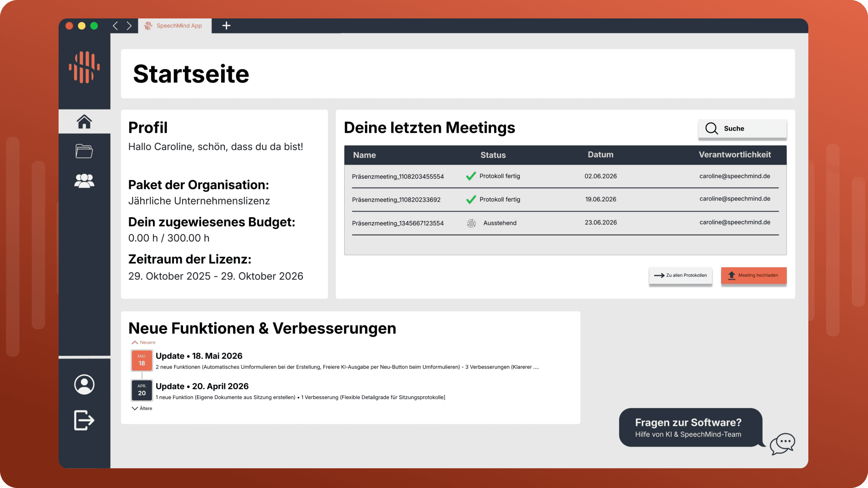The width and height of the screenshot is (868, 488).
Task: Click the arrow icon on Zu allen Protokollen
Action: tap(659, 275)
